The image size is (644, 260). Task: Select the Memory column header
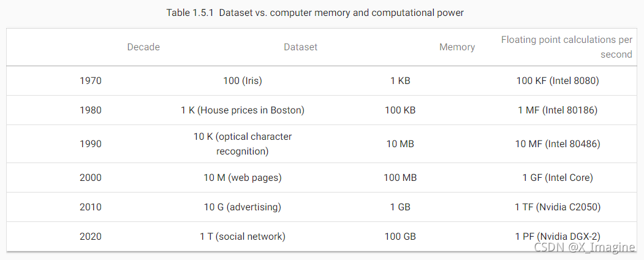pyautogui.click(x=457, y=47)
